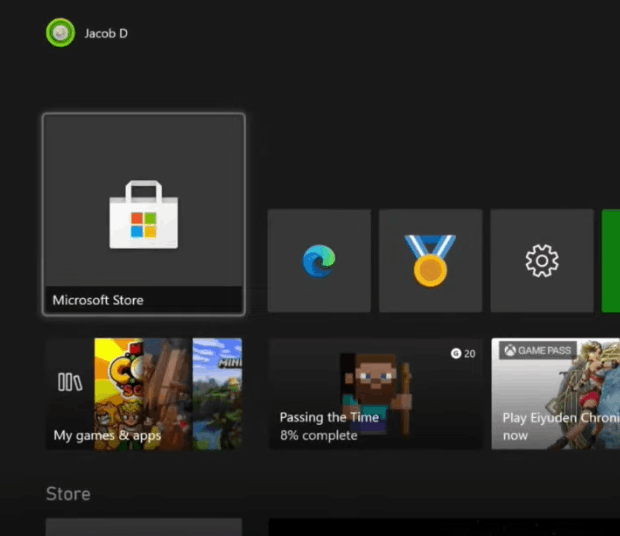Open the Microsoft Store tile
The width and height of the screenshot is (620, 536).
[x=144, y=214]
